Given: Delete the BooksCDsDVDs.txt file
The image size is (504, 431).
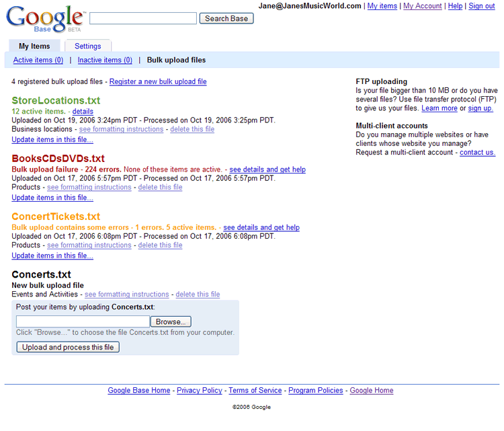Looking at the screenshot, I should click(x=160, y=187).
